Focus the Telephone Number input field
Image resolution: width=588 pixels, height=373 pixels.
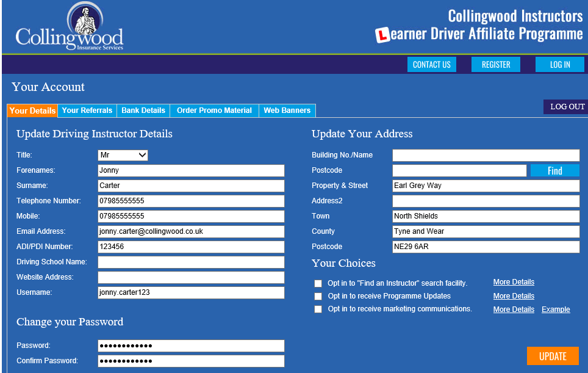tap(191, 201)
